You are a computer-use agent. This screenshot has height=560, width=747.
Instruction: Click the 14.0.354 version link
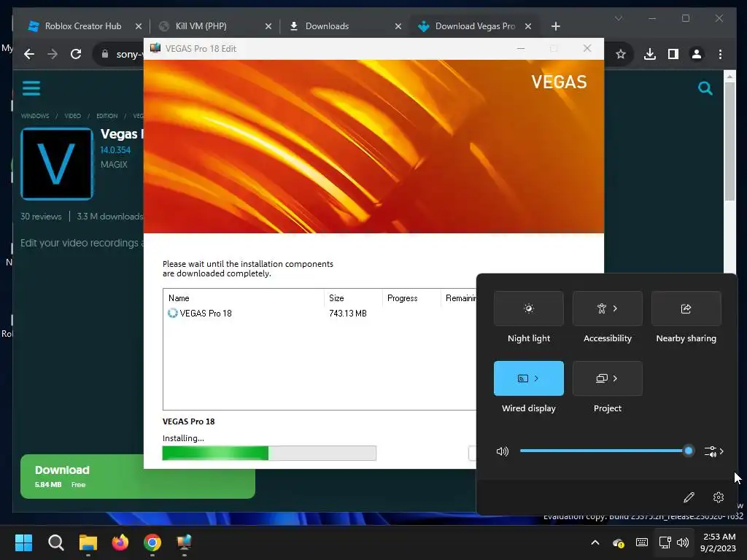[x=115, y=150]
